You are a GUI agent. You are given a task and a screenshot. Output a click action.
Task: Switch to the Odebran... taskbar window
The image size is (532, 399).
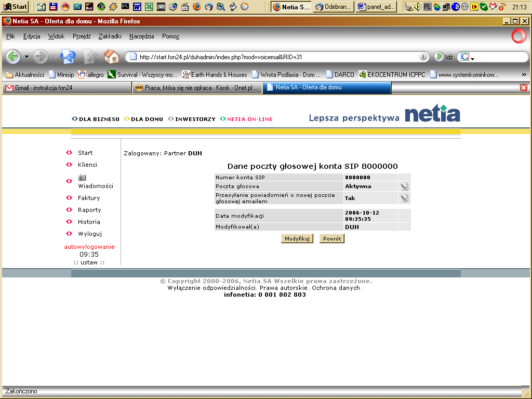334,7
